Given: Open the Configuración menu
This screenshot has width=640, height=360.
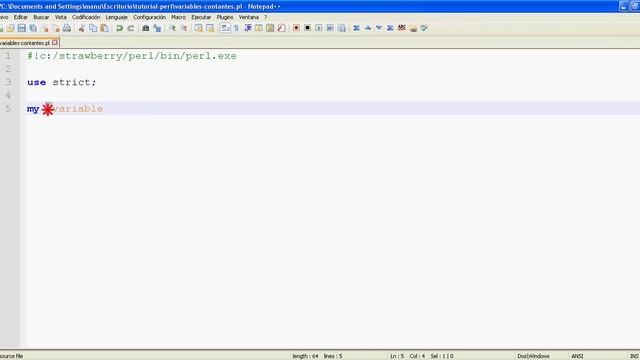Looking at the screenshot, I should coord(149,17).
